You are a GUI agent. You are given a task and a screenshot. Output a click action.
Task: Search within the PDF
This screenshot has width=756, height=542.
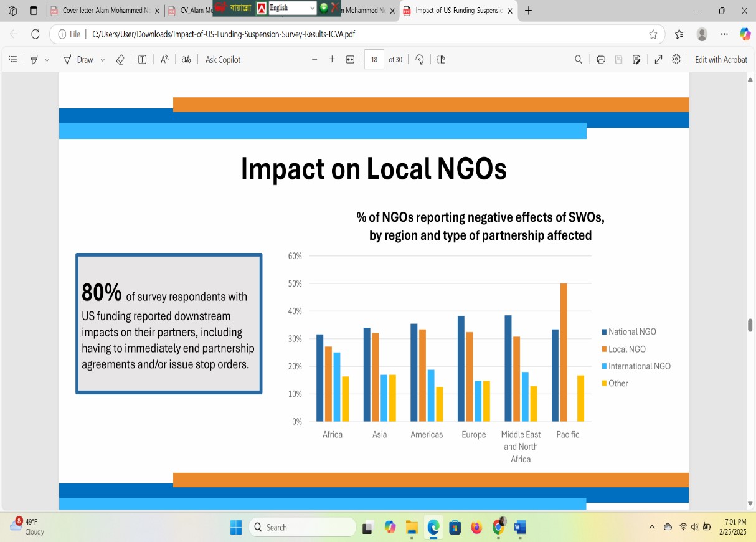579,60
